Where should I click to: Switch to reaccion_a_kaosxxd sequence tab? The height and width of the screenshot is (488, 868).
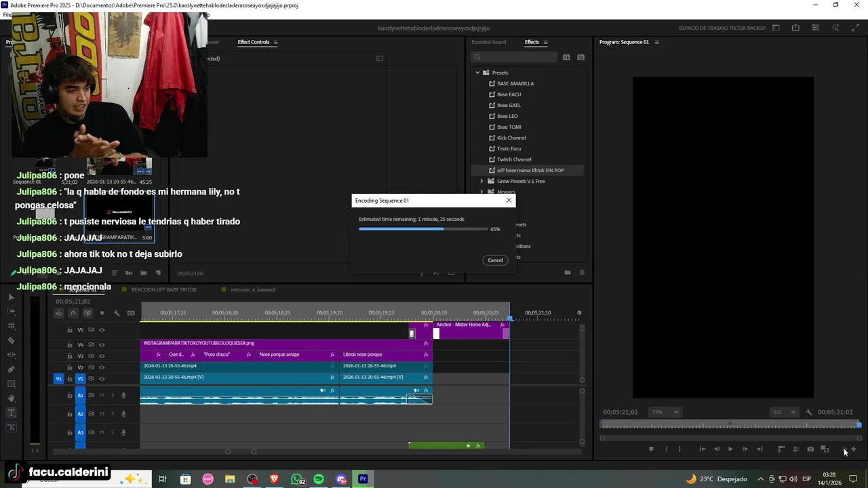click(253, 289)
